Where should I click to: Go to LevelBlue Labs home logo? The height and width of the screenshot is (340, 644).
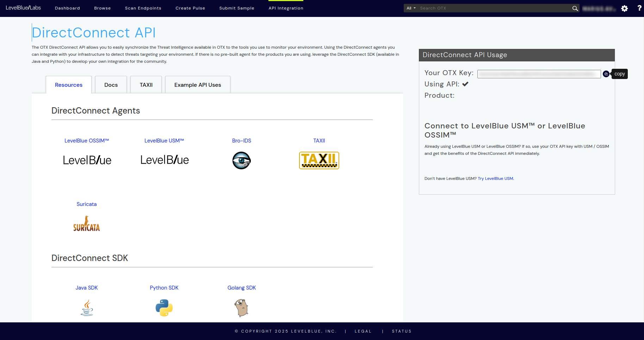(23, 8)
